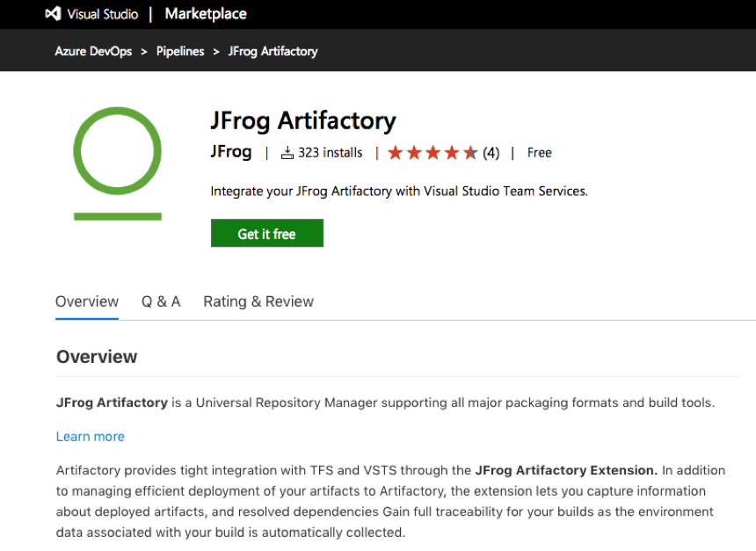Open the Marketplace home link
The image size is (756, 551).
click(206, 14)
